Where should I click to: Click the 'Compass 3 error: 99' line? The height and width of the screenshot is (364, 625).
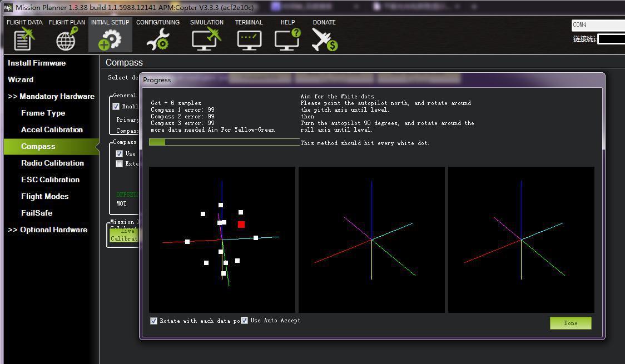(x=182, y=123)
